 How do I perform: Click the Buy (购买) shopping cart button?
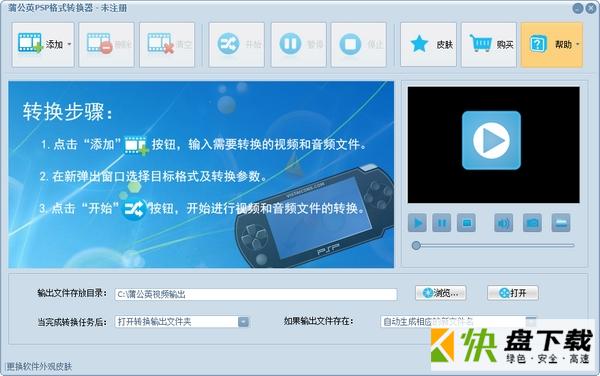(489, 44)
